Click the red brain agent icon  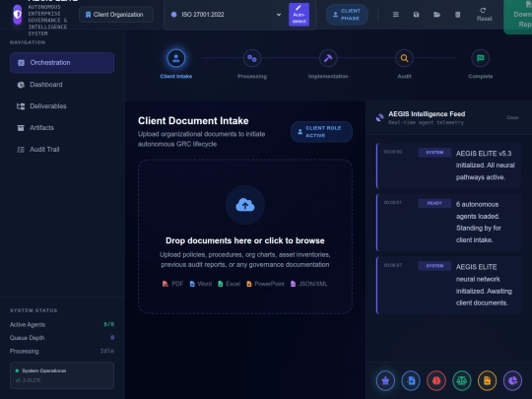(436, 380)
